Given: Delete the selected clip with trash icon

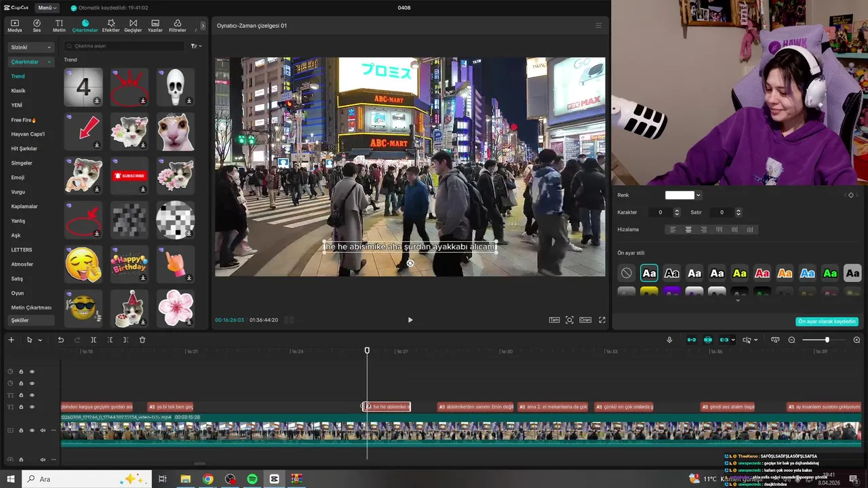Looking at the screenshot, I should click(142, 340).
